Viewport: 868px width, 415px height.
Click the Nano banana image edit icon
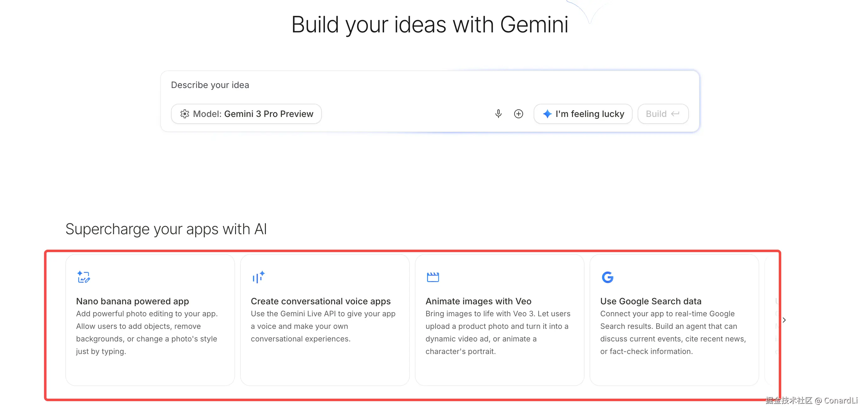point(83,277)
